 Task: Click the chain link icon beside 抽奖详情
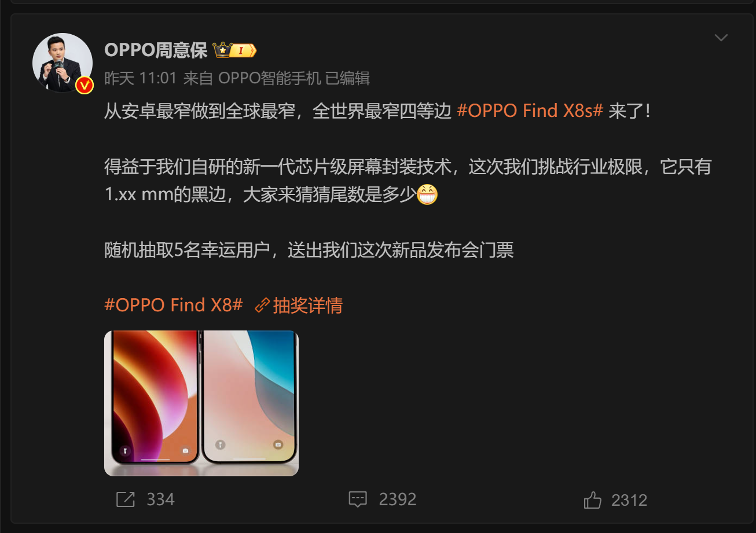point(263,305)
